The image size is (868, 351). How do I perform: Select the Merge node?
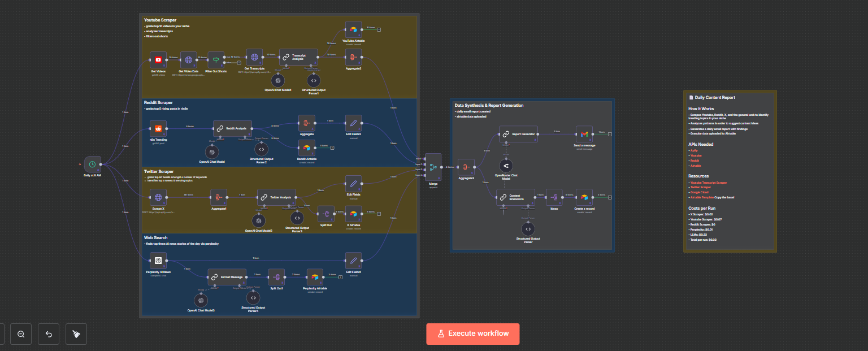pos(433,166)
